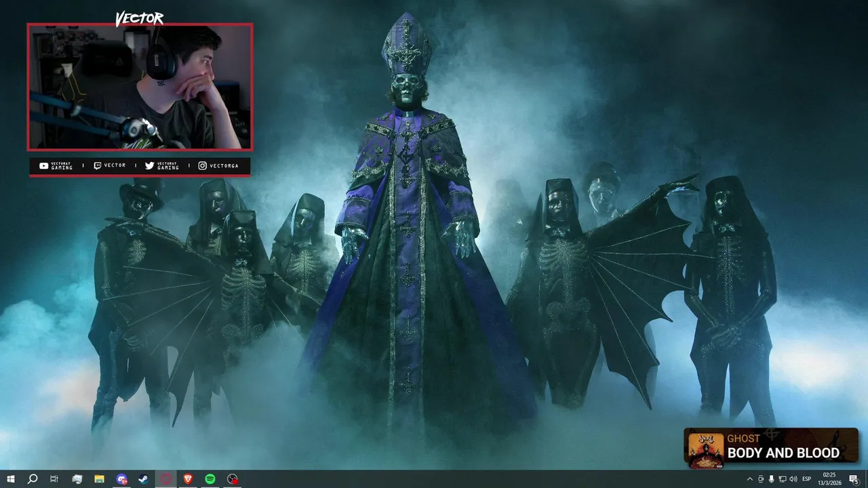Open Spotify from the taskbar
This screenshot has width=868, height=488.
[x=210, y=479]
